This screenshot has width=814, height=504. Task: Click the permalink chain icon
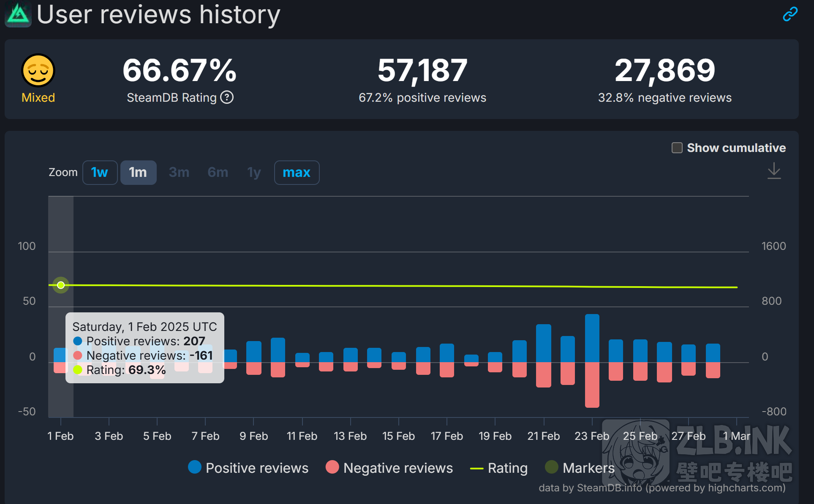790,14
